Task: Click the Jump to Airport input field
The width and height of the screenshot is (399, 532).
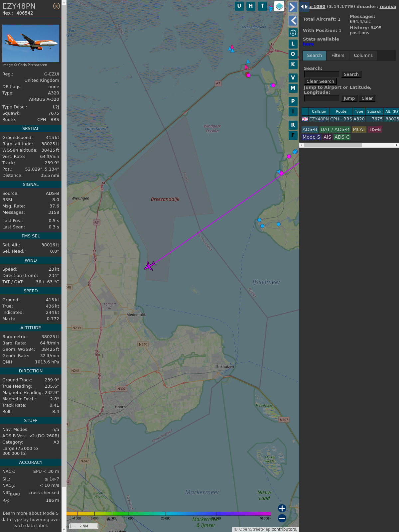Action: tap(322, 98)
